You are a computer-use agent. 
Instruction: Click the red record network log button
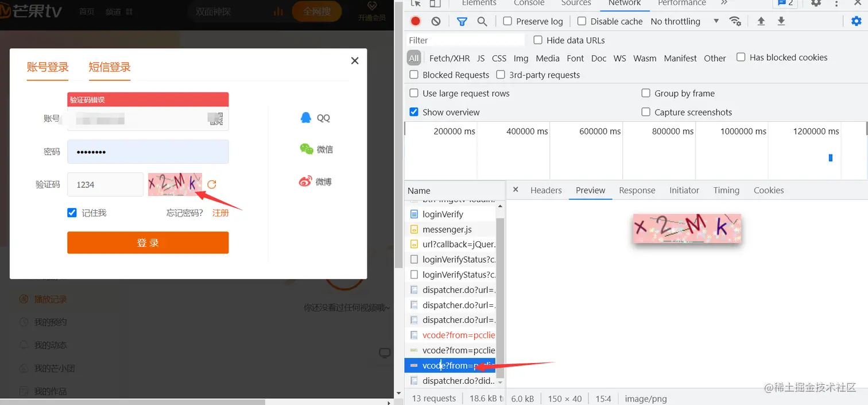pyautogui.click(x=416, y=21)
